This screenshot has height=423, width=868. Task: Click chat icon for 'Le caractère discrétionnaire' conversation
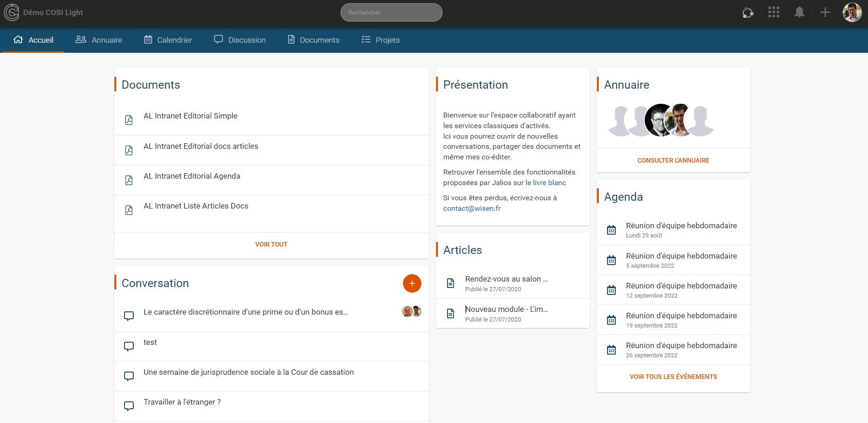129,316
